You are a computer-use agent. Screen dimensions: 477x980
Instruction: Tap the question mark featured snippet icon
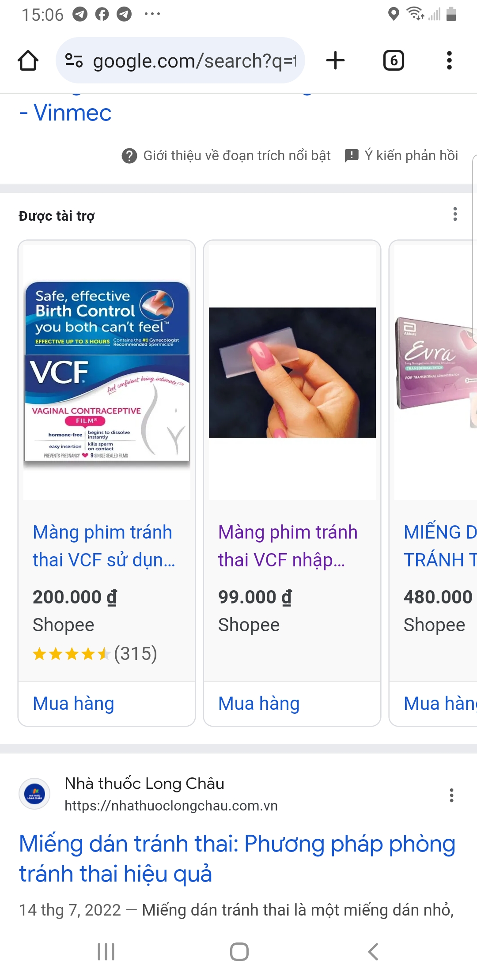129,156
